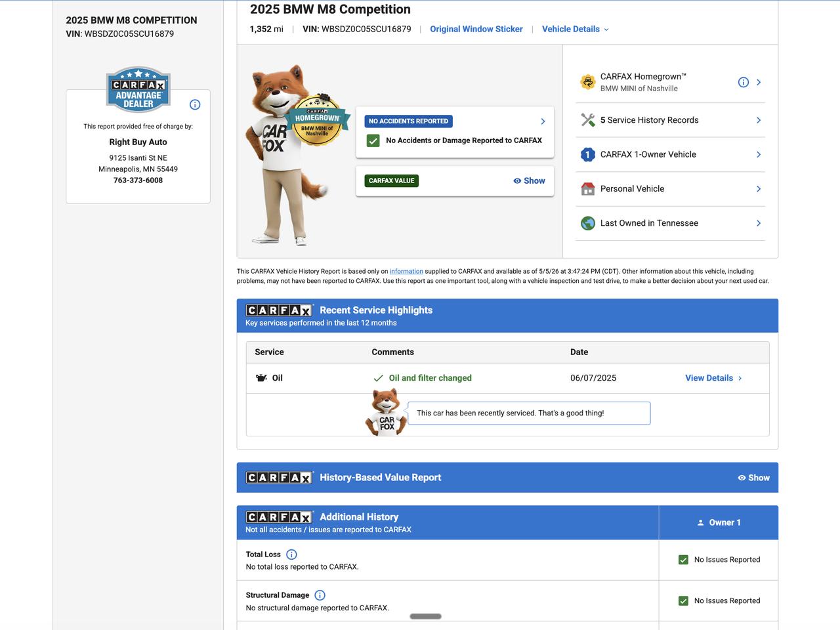Image resolution: width=840 pixels, height=630 pixels.
Task: Expand the Vehicle Details dropdown
Action: [x=575, y=29]
